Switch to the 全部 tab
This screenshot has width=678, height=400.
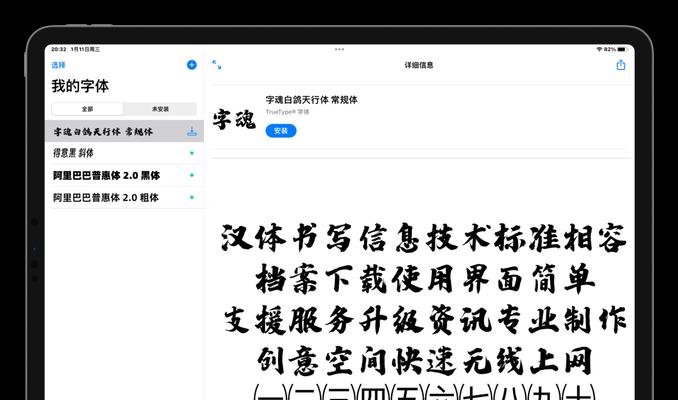click(87, 109)
